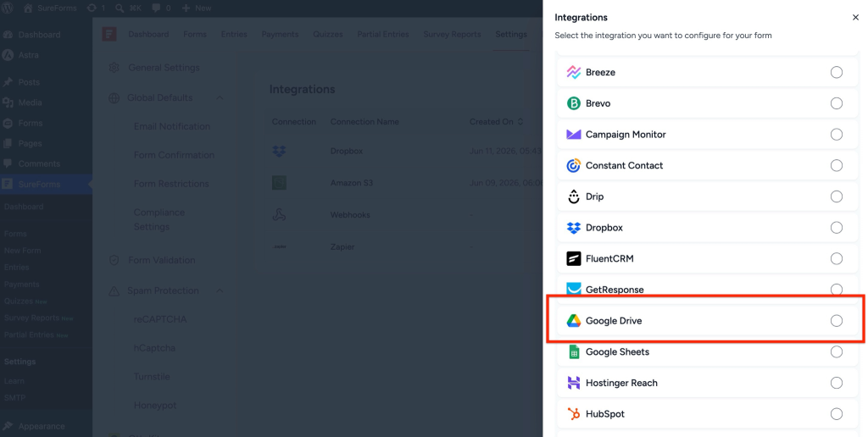Open the Quizzes tab
This screenshot has height=437, width=868.
pos(328,34)
